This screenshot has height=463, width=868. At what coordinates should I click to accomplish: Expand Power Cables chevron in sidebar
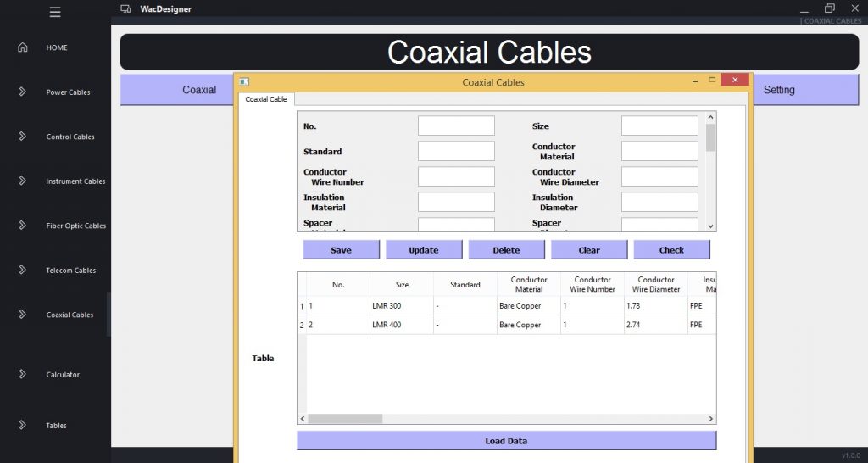23,92
